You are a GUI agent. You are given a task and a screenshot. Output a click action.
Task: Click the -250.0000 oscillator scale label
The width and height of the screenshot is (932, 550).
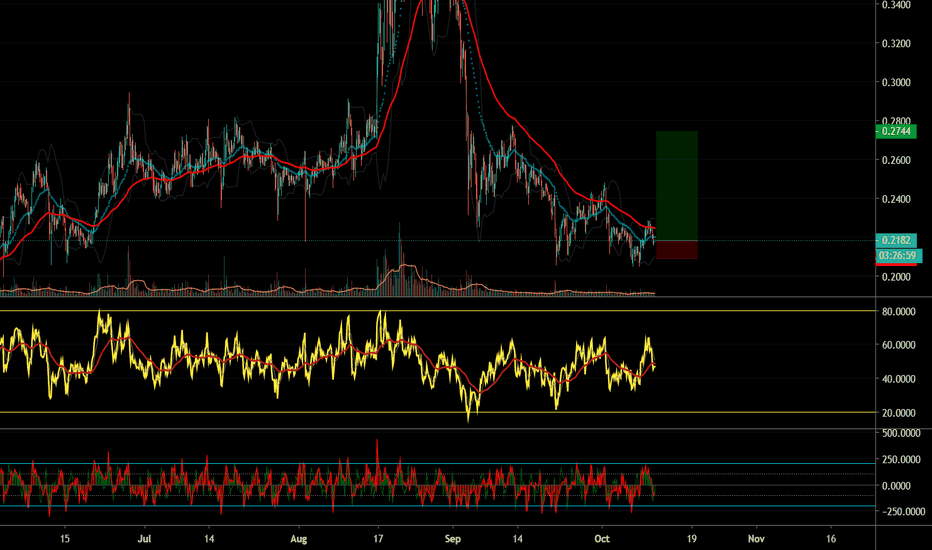902,512
